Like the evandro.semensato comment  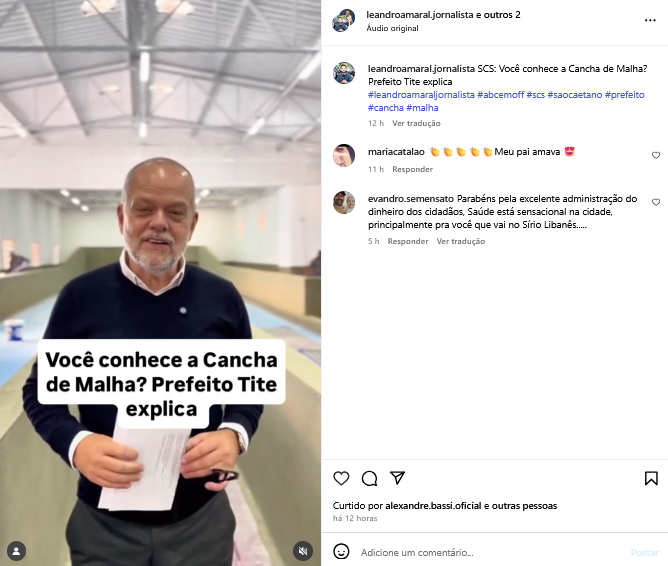(656, 202)
